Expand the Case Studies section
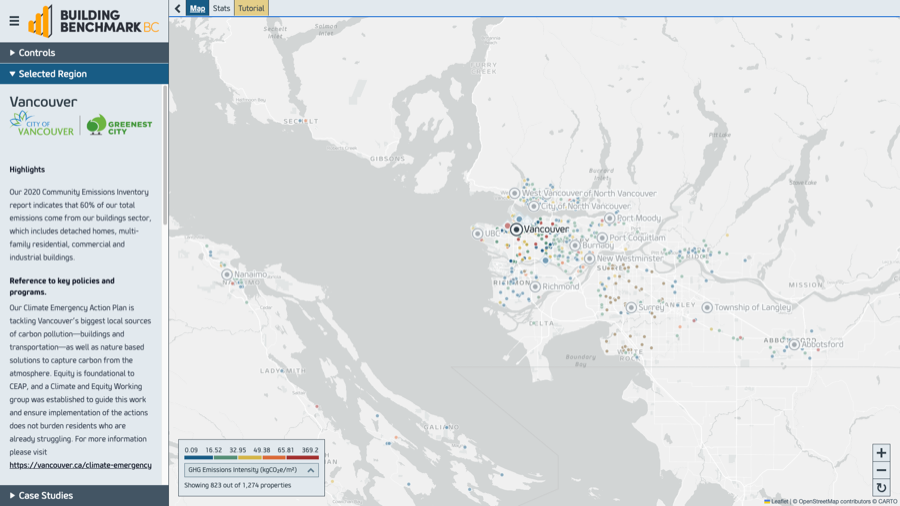 coord(84,495)
